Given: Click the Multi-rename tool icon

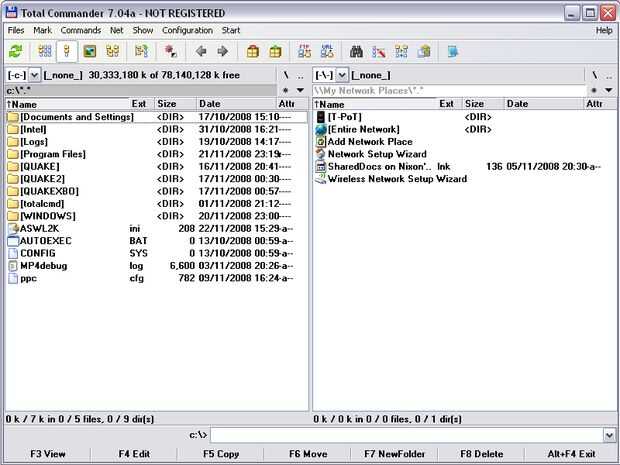Looking at the screenshot, I should [378, 51].
